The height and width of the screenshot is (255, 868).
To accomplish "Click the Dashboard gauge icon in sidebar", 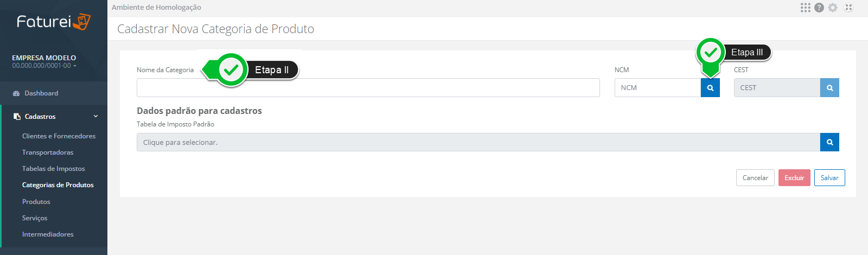I will 16,93.
